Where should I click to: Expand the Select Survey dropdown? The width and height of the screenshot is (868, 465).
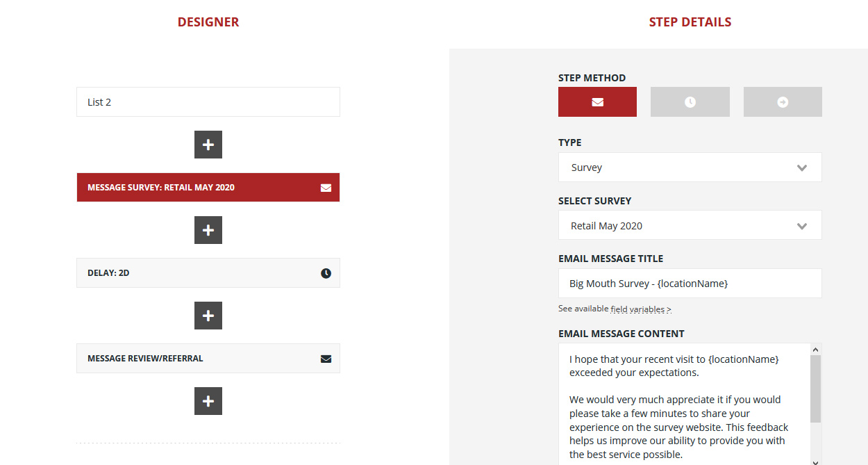click(x=690, y=226)
